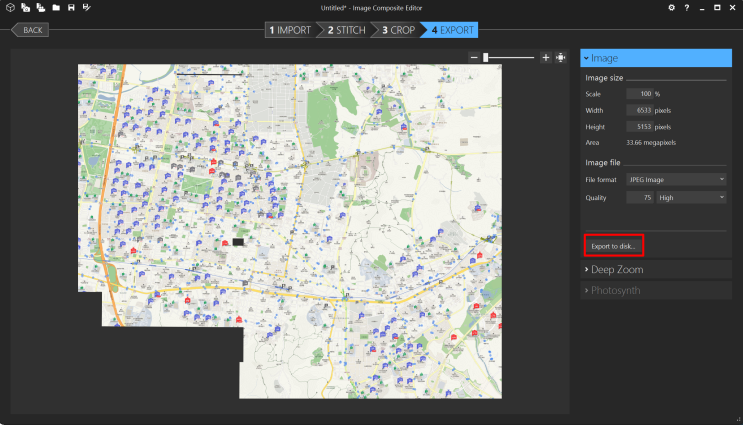This screenshot has width=743, height=425.
Task: Click the Save As icon
Action: 86,8
